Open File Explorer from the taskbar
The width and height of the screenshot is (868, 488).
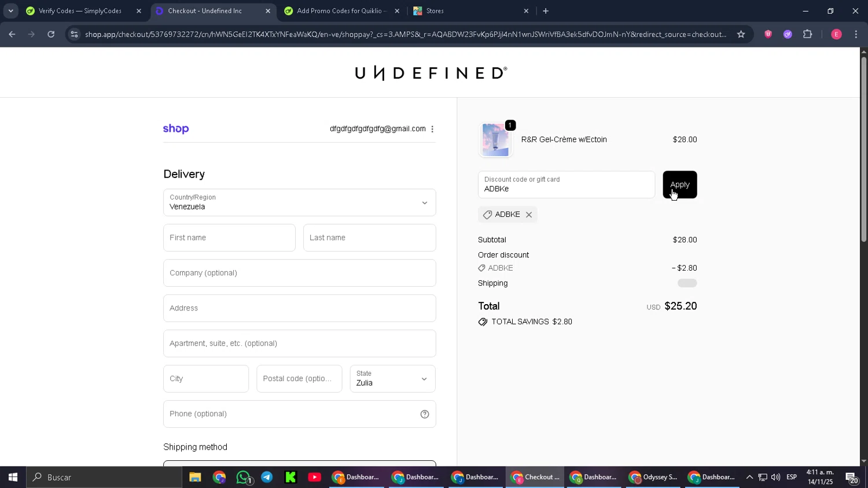pos(195,477)
